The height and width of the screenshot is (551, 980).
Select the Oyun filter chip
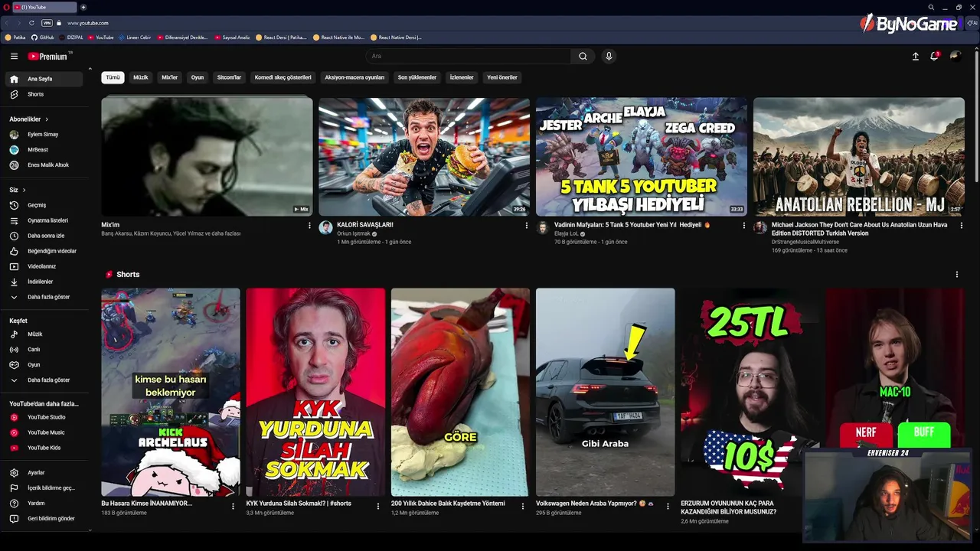198,77
